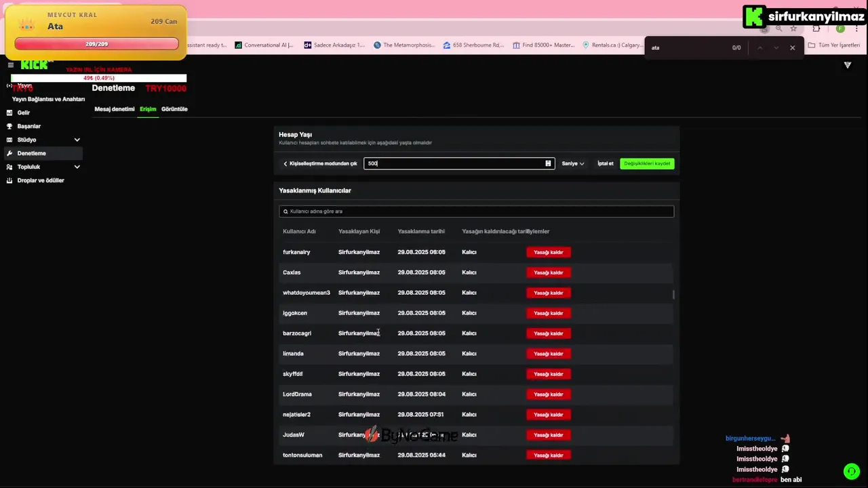Click the İptal et button

click(x=605, y=163)
